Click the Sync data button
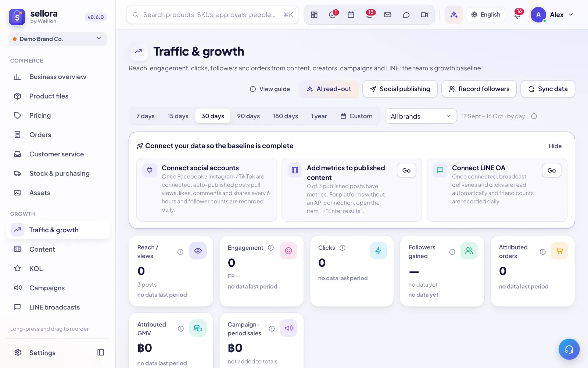Image resolution: width=588 pixels, height=368 pixels. (548, 89)
